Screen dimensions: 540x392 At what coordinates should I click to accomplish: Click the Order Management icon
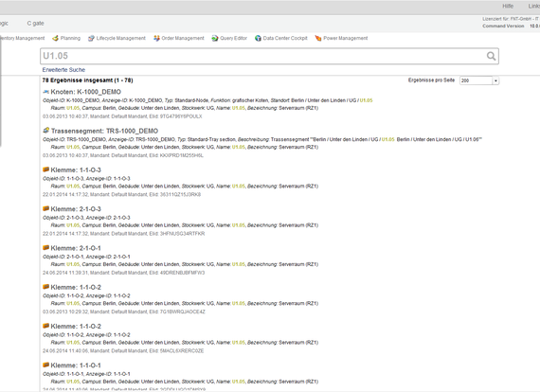156,38
